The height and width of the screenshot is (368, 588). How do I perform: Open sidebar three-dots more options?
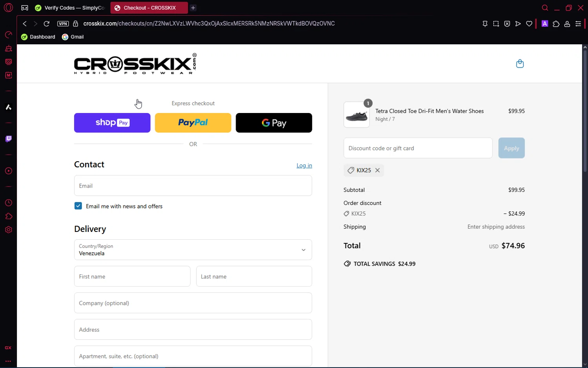(x=8, y=361)
